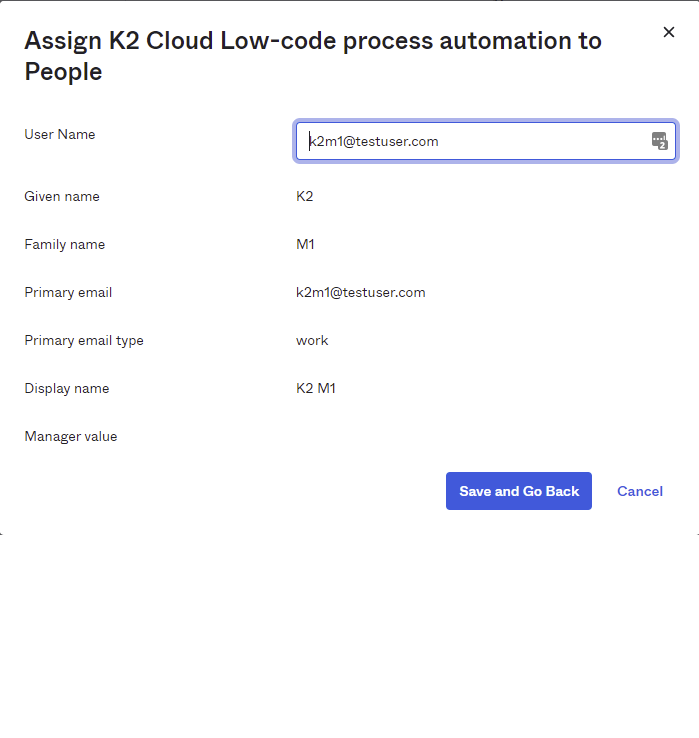Select the Given name value K2
Viewport: 699px width, 738px height.
305,196
